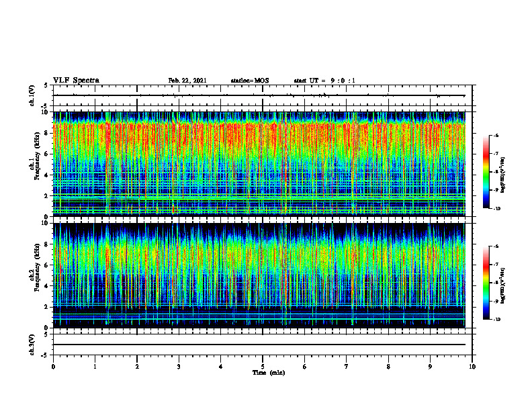Select the ch.2 colorbar log(PSD) label
532x411 pixels.
(x=503, y=285)
